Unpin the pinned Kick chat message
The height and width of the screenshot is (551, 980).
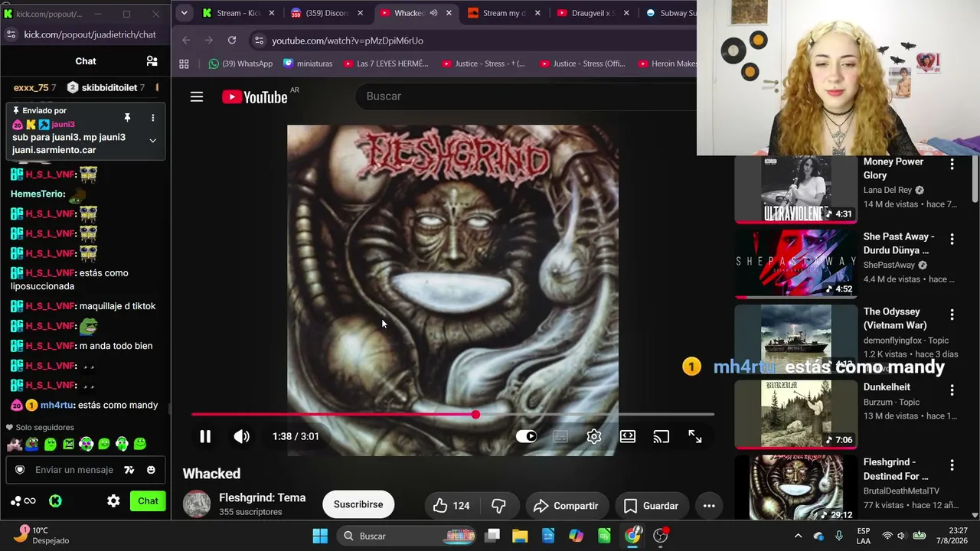(127, 118)
